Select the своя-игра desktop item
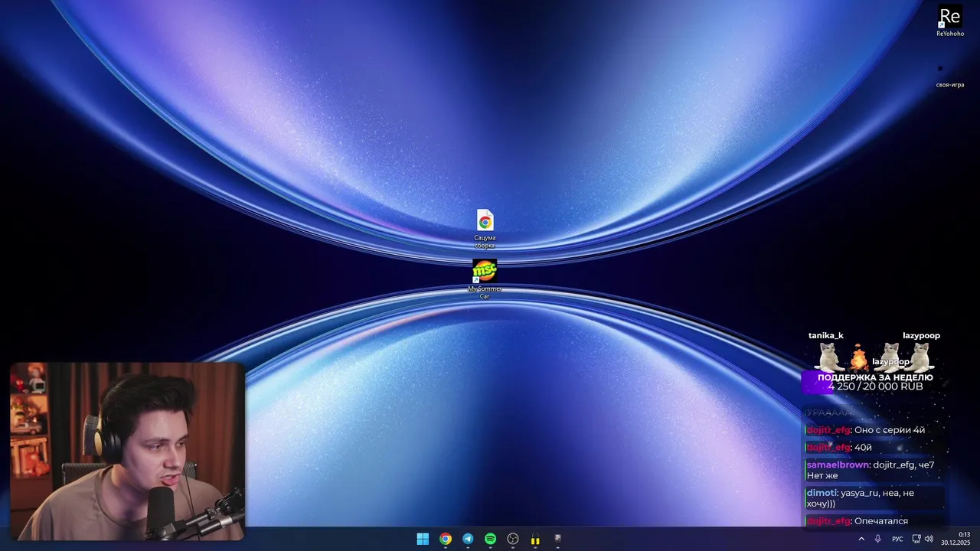The image size is (980, 551). pos(949,75)
